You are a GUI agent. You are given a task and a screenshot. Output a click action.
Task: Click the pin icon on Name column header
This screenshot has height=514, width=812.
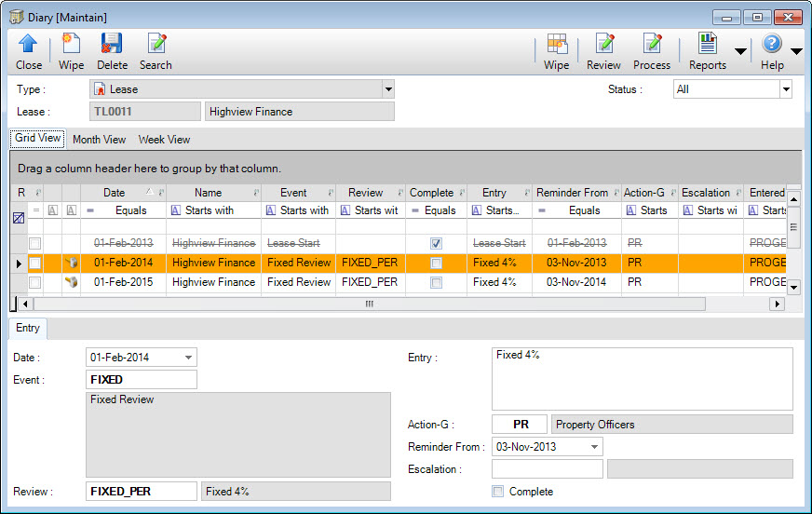pyautogui.click(x=256, y=193)
